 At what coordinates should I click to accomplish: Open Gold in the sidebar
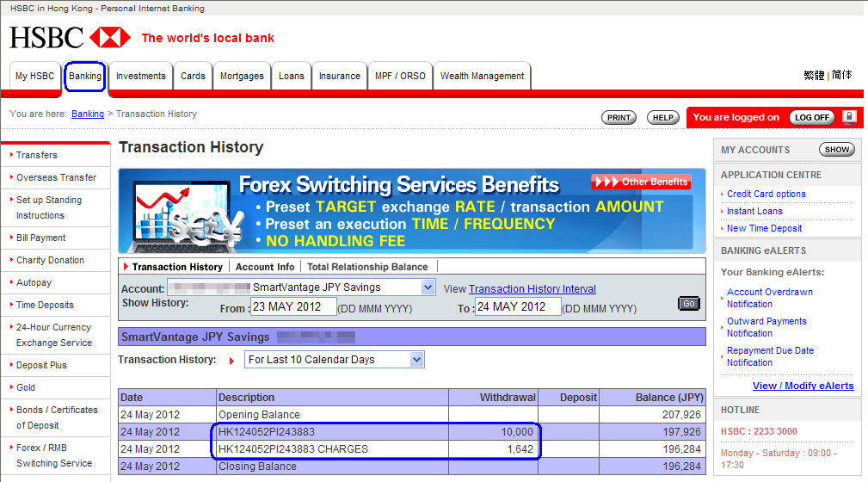26,387
